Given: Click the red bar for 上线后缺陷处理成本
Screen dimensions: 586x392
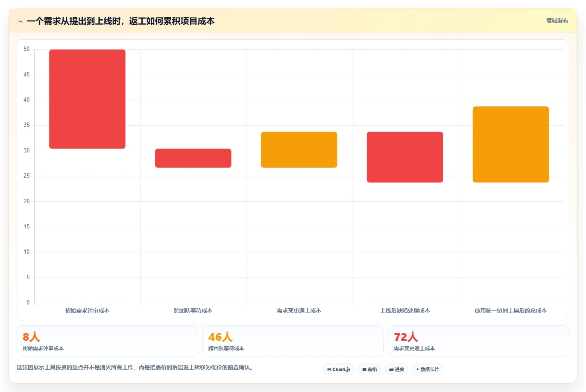Looking at the screenshot, I should pos(405,157).
